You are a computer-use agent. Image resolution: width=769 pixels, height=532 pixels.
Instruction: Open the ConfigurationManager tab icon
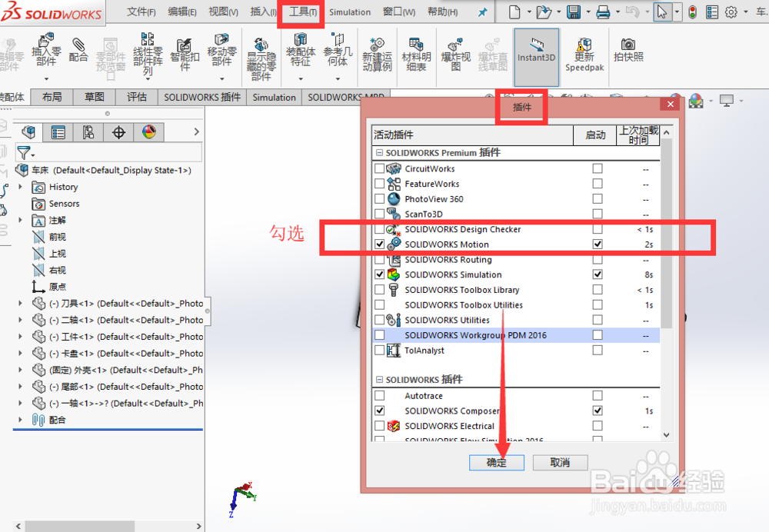coord(88,132)
